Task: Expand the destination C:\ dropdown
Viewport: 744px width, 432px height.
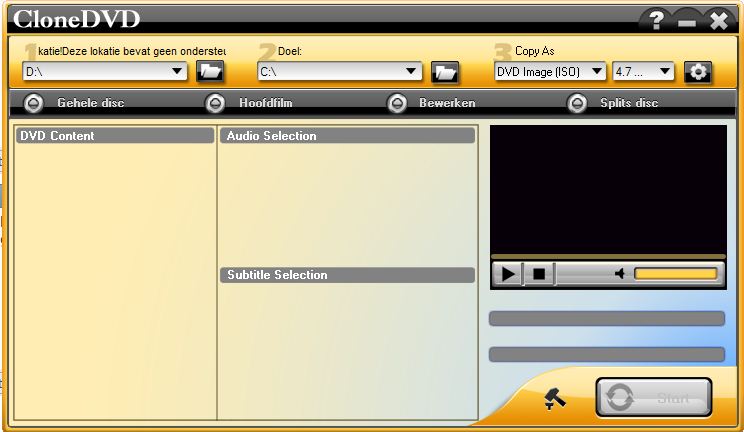Action: (411, 71)
